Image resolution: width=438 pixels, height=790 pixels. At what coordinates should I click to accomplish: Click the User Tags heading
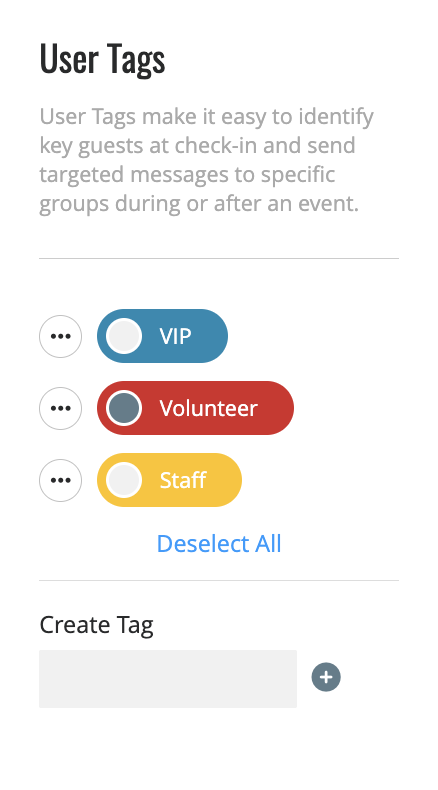tap(102, 59)
